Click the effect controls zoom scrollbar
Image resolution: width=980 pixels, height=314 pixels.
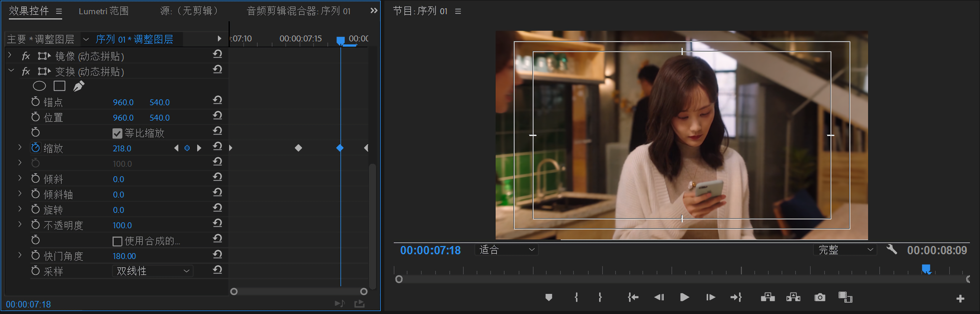pyautogui.click(x=299, y=292)
